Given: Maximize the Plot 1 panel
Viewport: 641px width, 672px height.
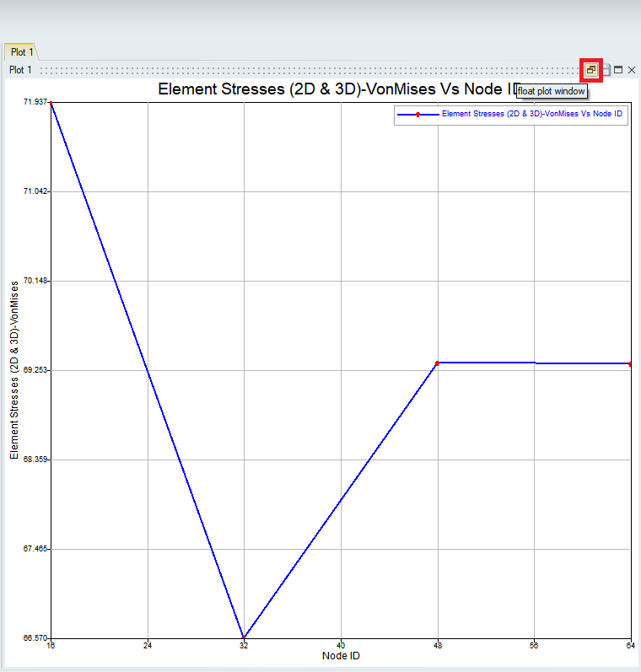Looking at the screenshot, I should (x=618, y=70).
